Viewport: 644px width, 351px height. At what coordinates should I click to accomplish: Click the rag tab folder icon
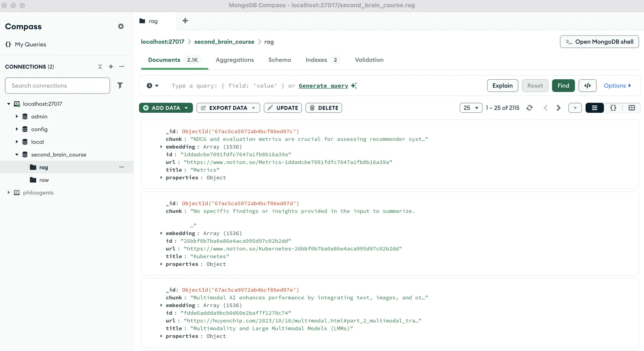pos(142,21)
